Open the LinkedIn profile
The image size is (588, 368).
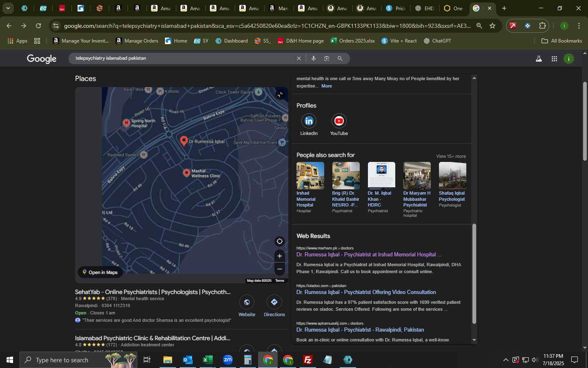309,125
